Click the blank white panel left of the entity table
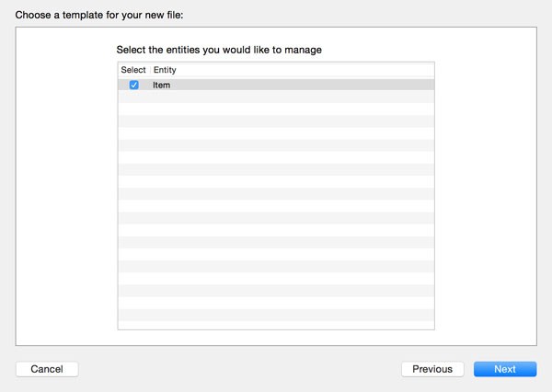The height and width of the screenshot is (392, 552). 66,186
